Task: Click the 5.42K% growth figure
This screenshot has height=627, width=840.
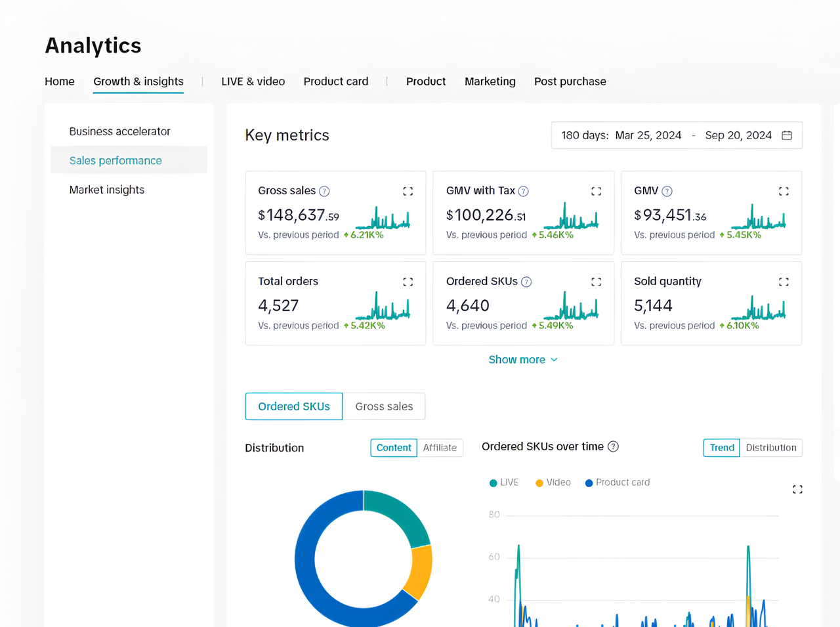Action: (364, 326)
